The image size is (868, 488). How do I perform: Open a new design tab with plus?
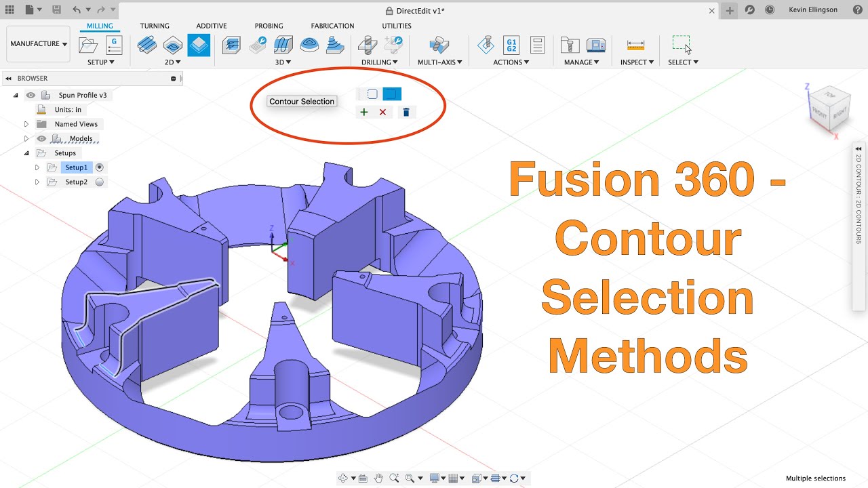[x=730, y=10]
